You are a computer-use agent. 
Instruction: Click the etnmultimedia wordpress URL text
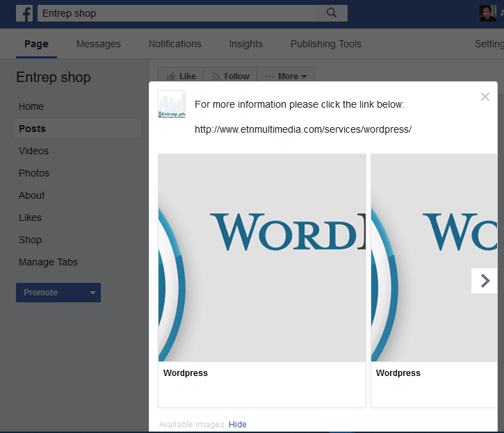click(303, 129)
